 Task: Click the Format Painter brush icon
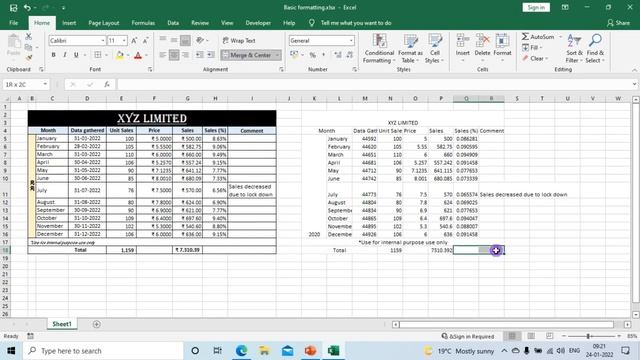29,58
